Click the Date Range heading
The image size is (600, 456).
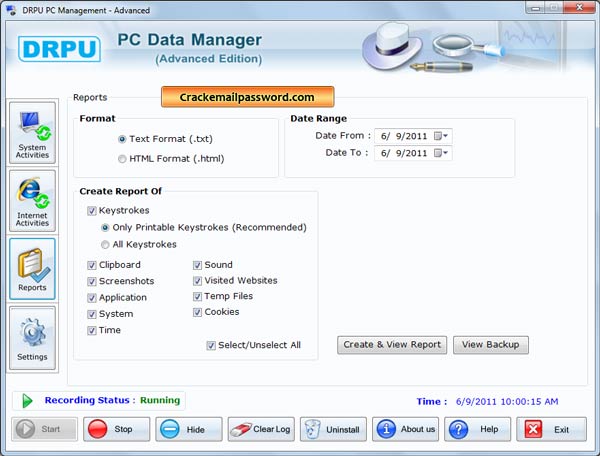pyautogui.click(x=318, y=119)
